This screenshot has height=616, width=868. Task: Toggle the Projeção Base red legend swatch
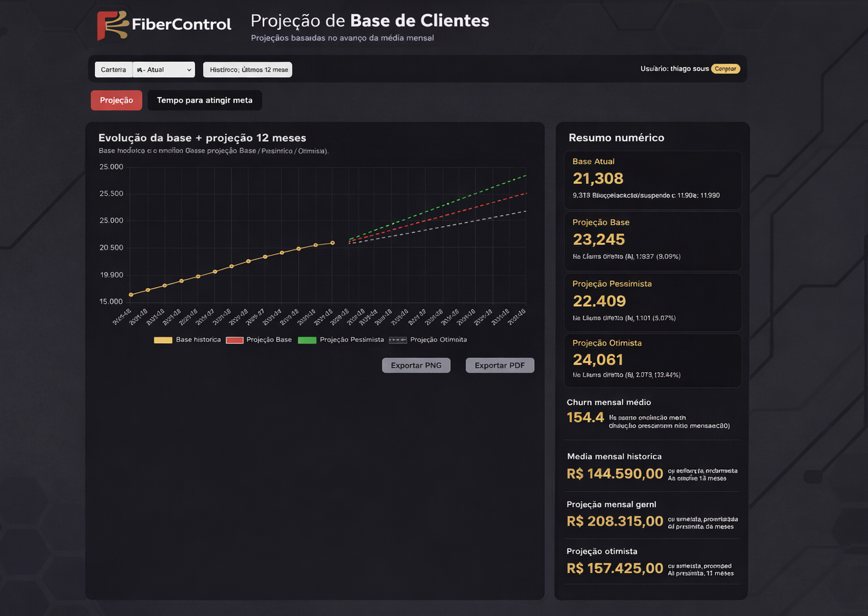[235, 340]
